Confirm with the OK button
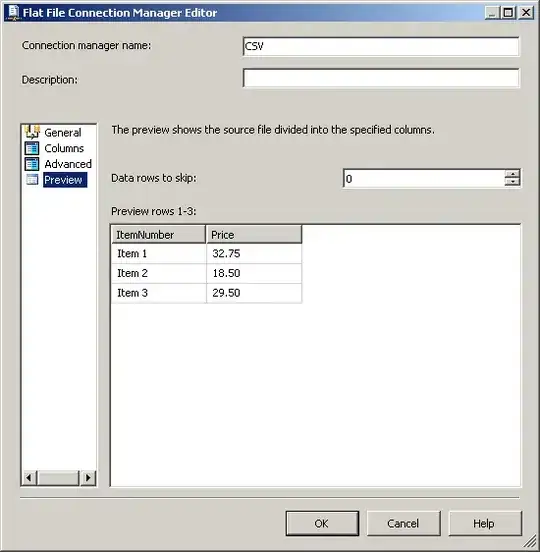The image size is (540, 552). pos(322,523)
